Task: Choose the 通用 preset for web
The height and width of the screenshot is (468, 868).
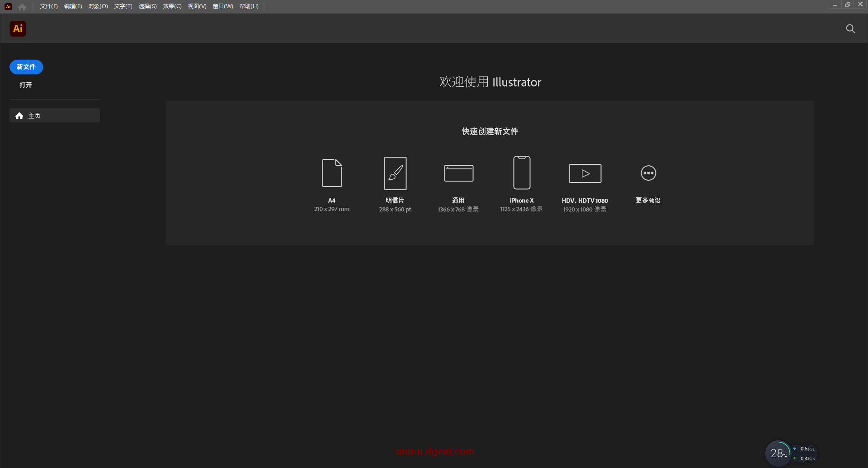Action: pyautogui.click(x=458, y=183)
